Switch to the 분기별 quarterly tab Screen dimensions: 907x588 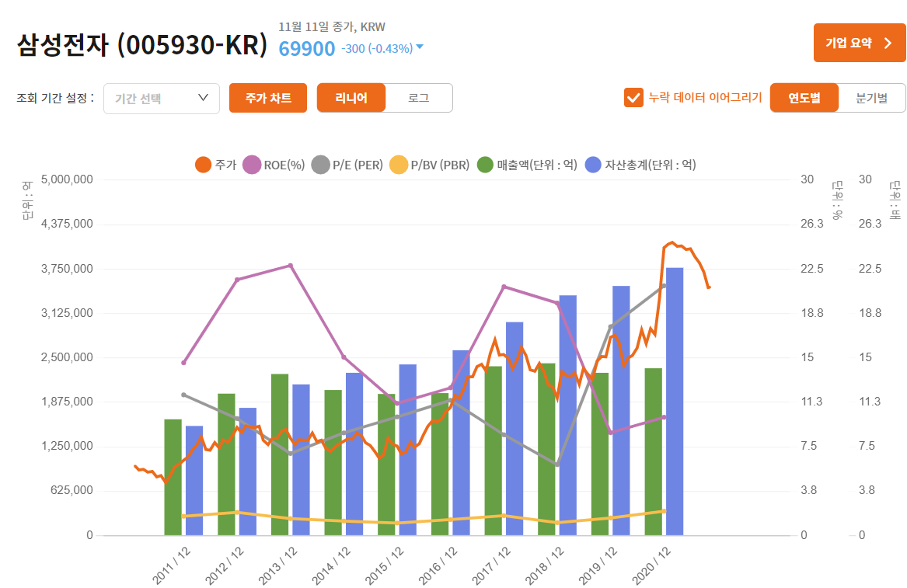tap(872, 98)
